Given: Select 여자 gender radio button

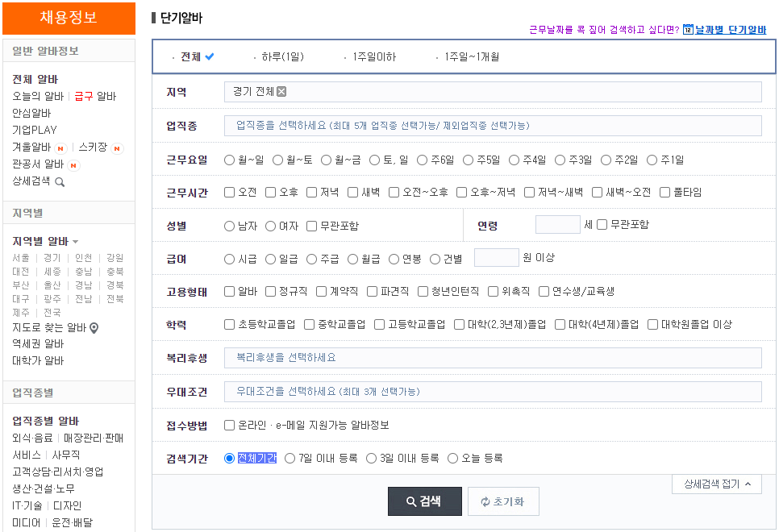Looking at the screenshot, I should (270, 226).
